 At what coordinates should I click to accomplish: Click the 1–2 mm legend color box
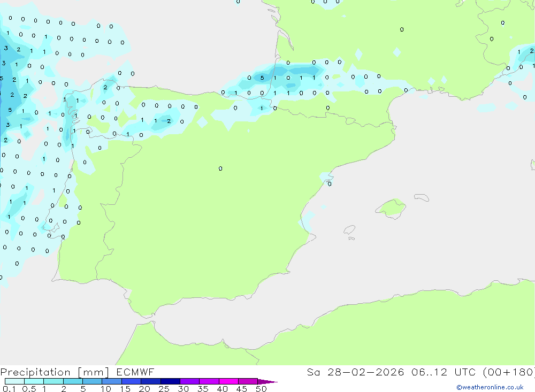pos(53,381)
